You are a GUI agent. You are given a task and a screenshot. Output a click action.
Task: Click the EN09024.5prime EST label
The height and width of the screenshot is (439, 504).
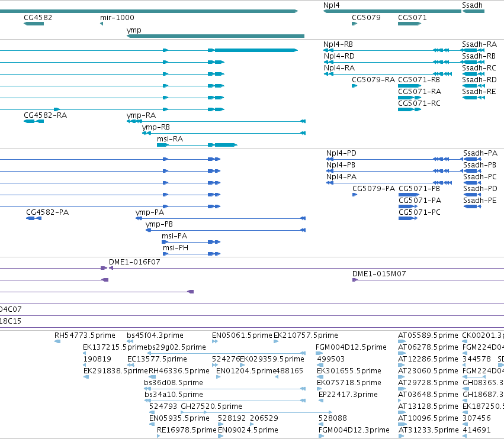(248, 430)
